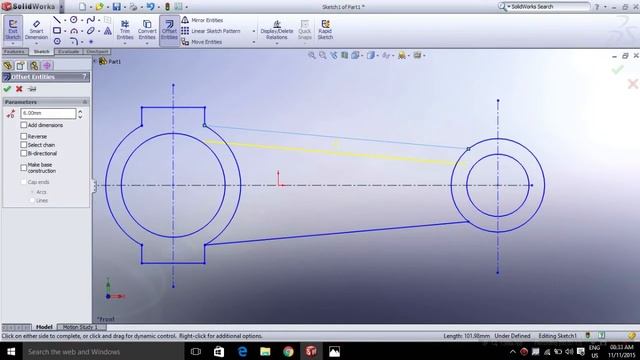Enable the Bi-directional checkbox
The height and width of the screenshot is (360, 640).
click(24, 153)
